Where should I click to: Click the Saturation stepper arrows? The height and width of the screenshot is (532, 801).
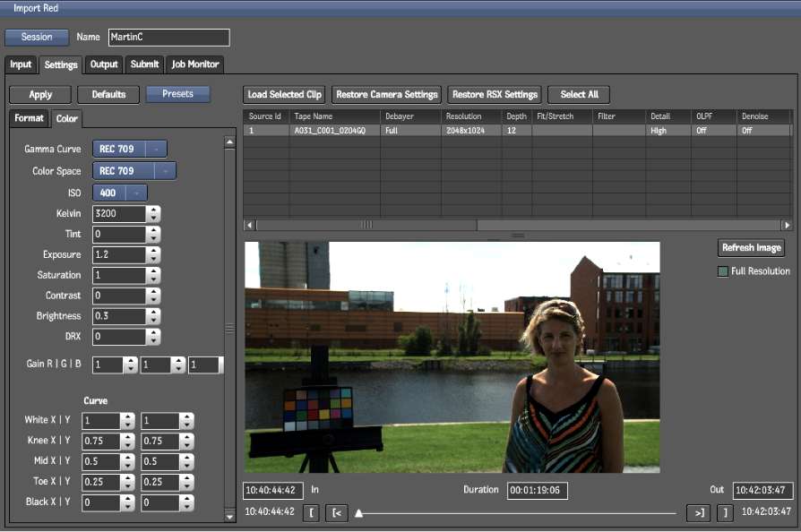[153, 276]
